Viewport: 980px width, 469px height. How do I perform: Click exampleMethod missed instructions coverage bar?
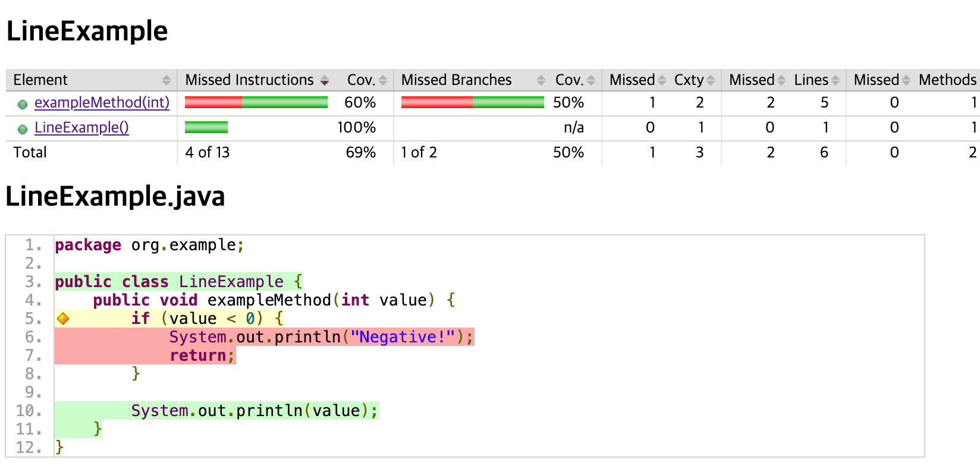256,102
